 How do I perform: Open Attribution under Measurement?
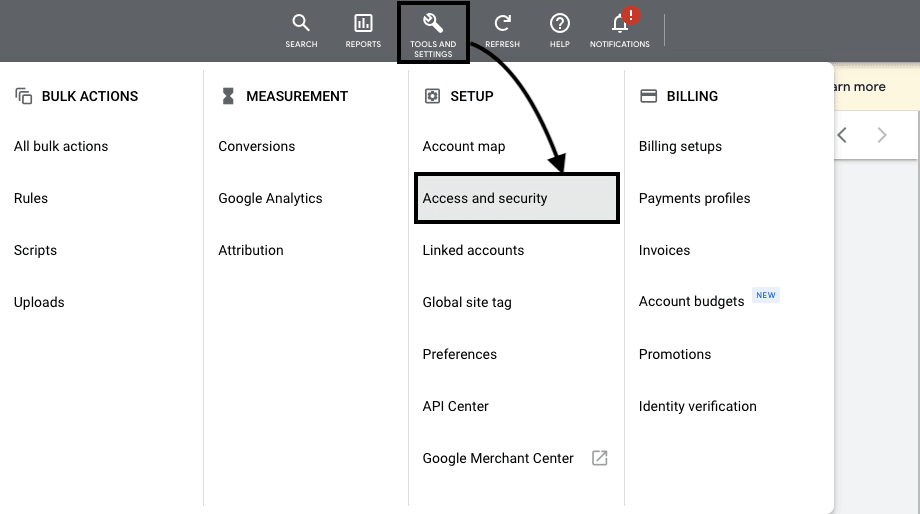tap(251, 251)
